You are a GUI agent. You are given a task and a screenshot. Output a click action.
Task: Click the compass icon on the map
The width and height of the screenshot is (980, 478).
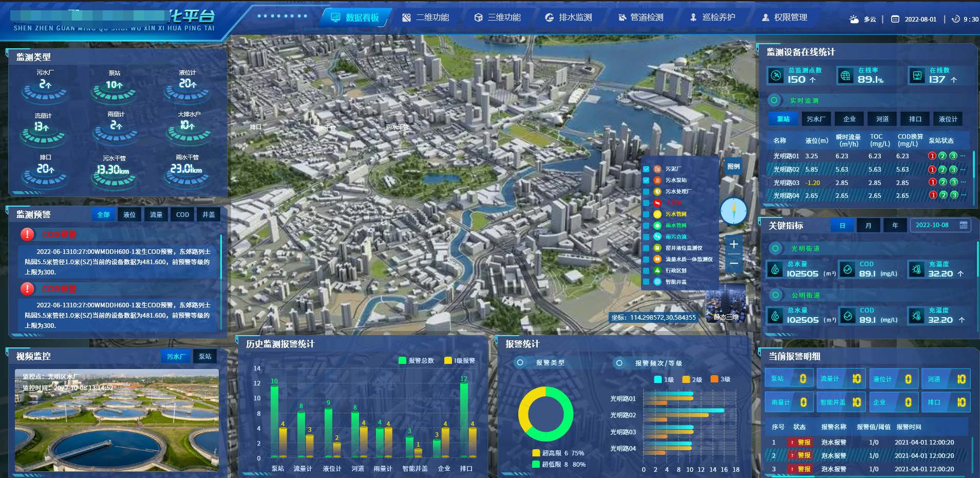[x=733, y=211]
